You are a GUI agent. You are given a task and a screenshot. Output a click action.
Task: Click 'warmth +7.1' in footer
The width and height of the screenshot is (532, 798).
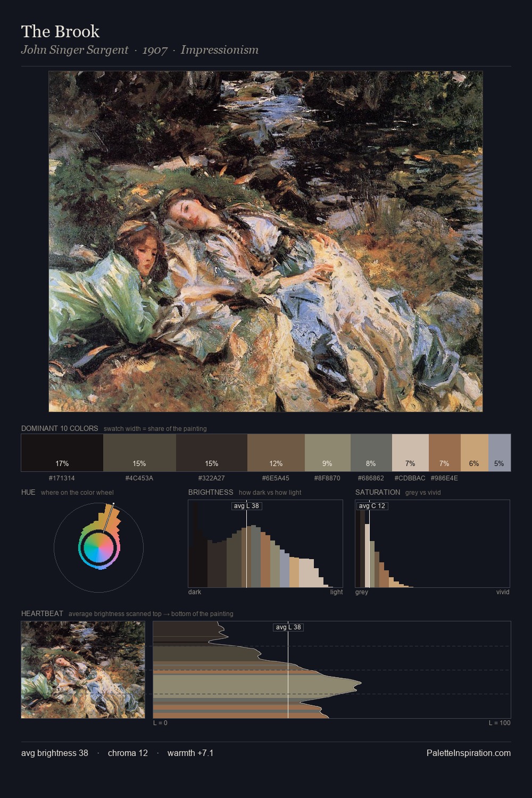click(190, 753)
